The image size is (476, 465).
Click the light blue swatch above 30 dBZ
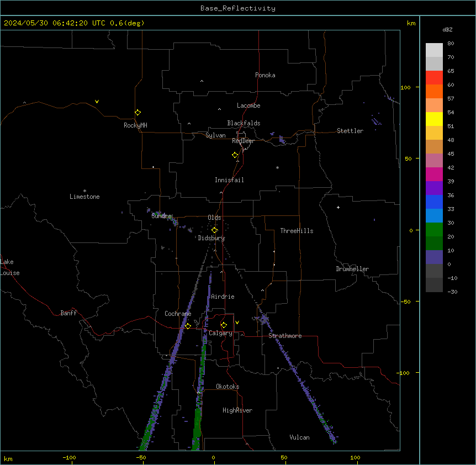434,216
